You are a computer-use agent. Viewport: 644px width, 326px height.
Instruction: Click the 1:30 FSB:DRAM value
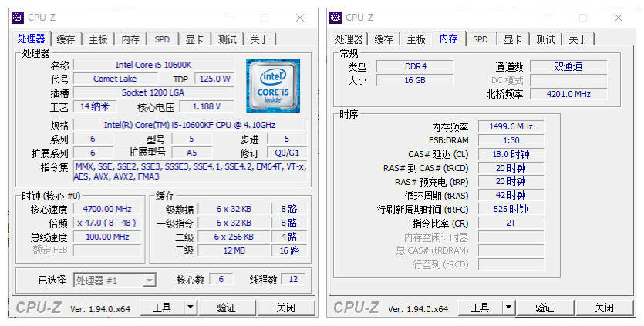pos(511,140)
